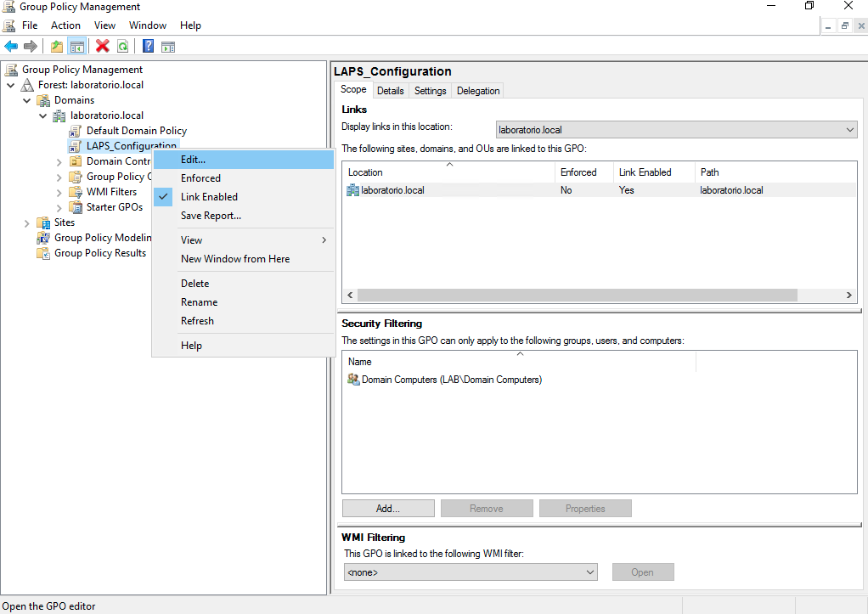868x614 pixels.
Task: Expand the Group Policy Objects tree node
Action: point(59,177)
